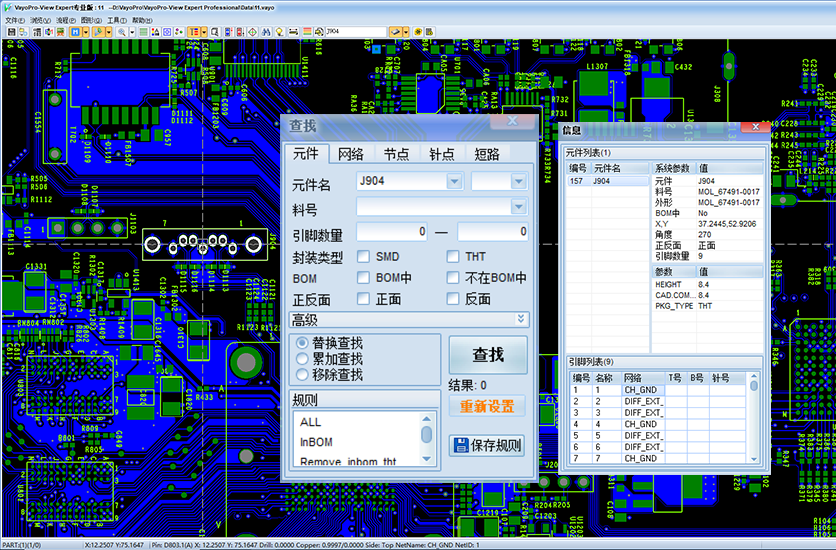836x550 pixels.
Task: Open the 料号 dropdown list
Action: (x=518, y=207)
